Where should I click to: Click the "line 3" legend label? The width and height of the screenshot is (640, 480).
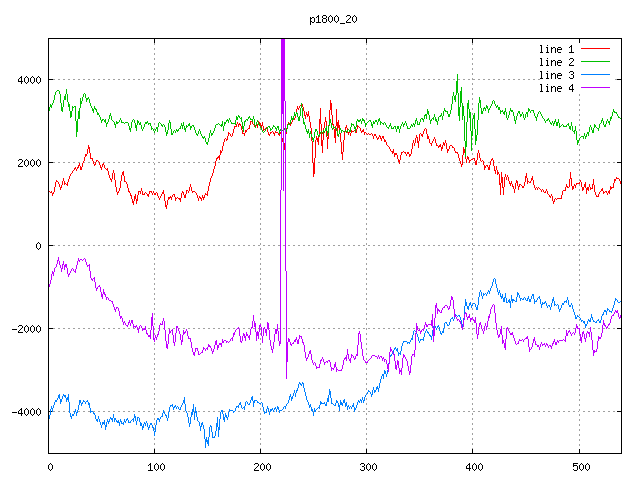coord(556,76)
